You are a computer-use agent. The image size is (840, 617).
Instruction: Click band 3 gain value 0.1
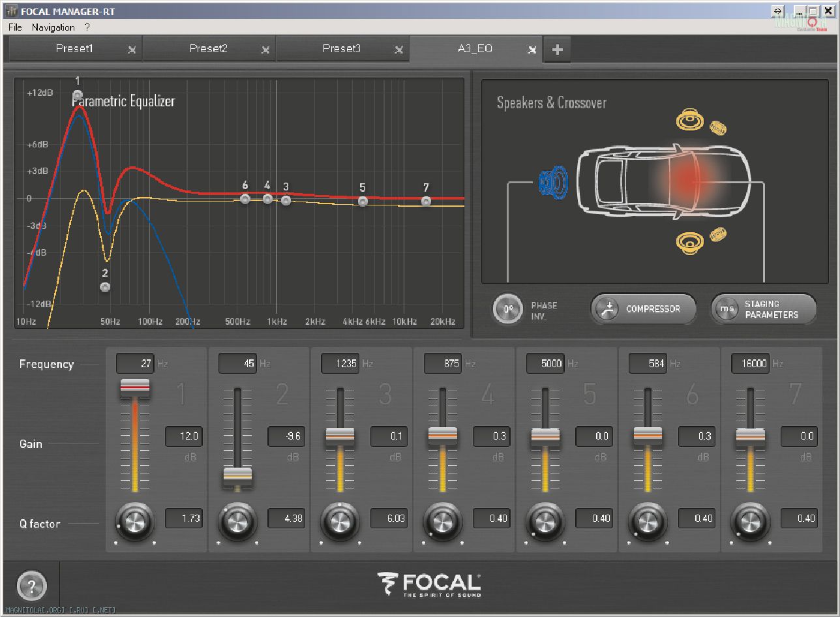coord(389,436)
